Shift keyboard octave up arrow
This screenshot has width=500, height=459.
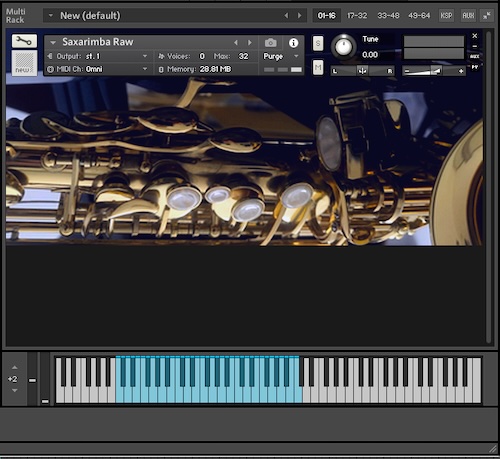(x=14, y=367)
